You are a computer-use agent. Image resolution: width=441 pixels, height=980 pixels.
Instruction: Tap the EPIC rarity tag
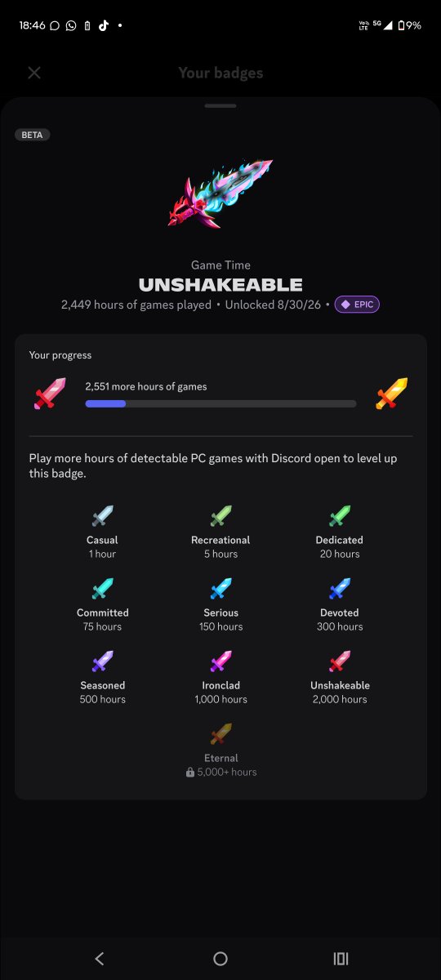pos(357,305)
